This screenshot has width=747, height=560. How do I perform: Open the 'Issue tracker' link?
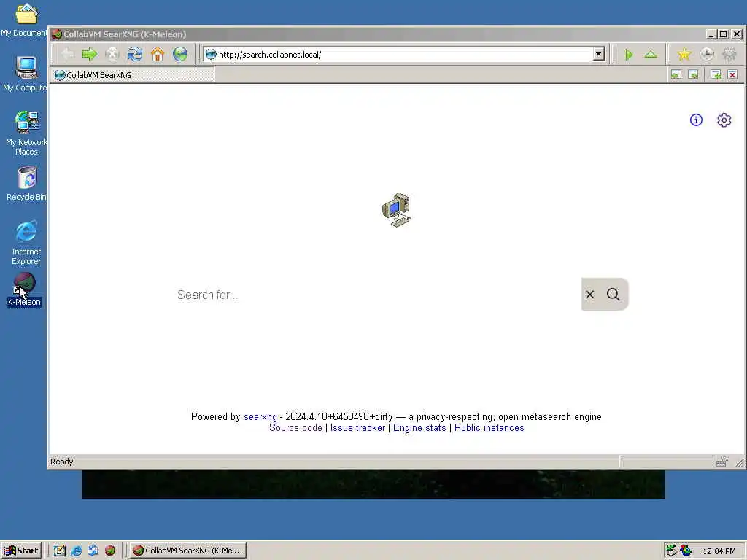click(x=357, y=427)
